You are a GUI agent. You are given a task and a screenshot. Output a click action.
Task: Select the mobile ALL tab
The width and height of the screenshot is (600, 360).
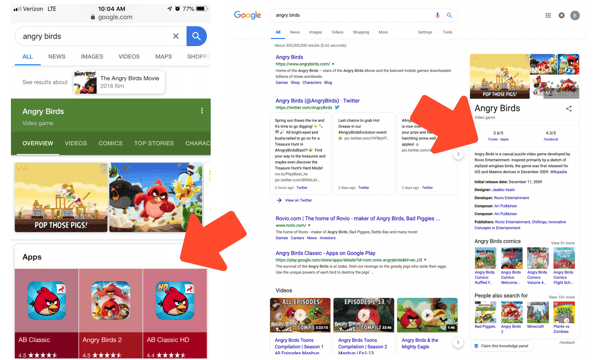click(x=28, y=57)
